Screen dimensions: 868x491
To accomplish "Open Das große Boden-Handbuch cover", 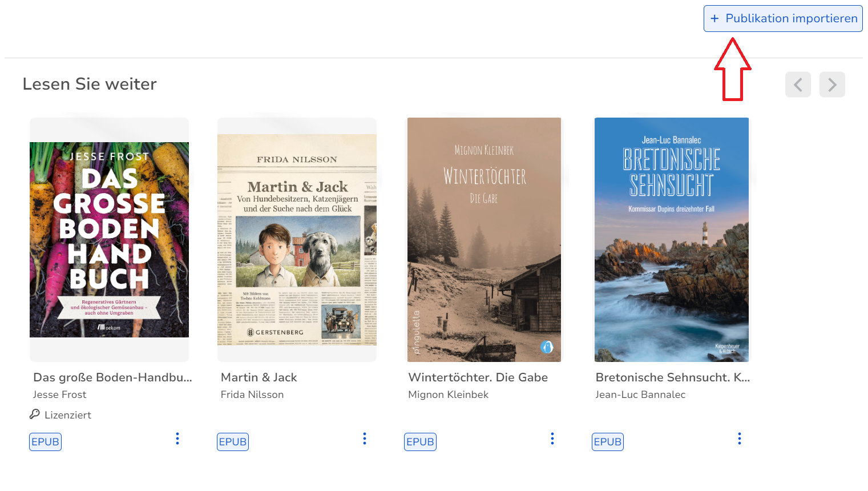I will (x=109, y=240).
